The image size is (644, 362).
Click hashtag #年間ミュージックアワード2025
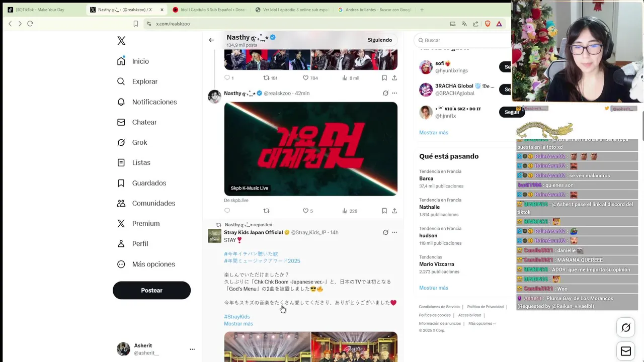(x=262, y=261)
